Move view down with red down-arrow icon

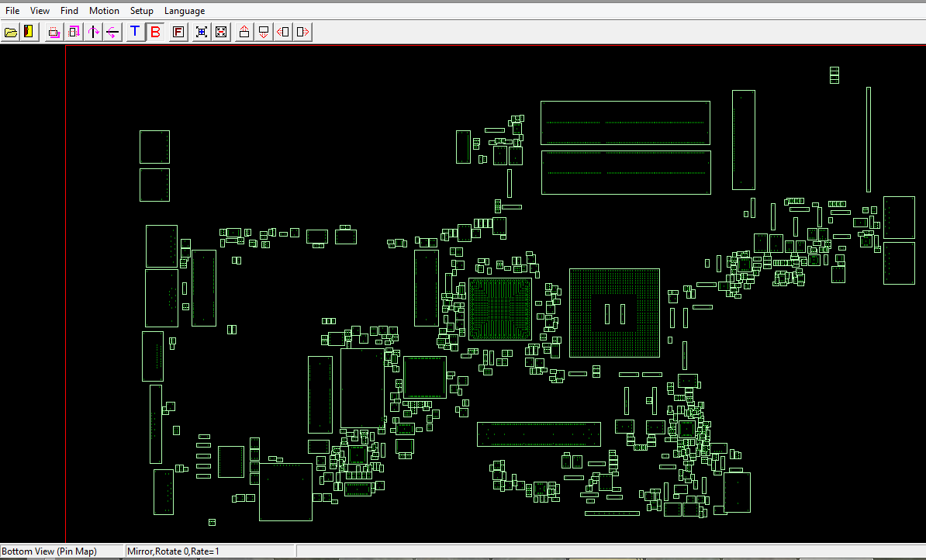click(264, 32)
